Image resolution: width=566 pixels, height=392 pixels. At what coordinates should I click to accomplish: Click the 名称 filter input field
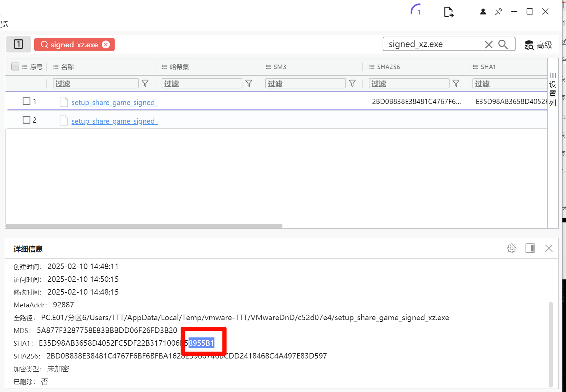tap(96, 83)
